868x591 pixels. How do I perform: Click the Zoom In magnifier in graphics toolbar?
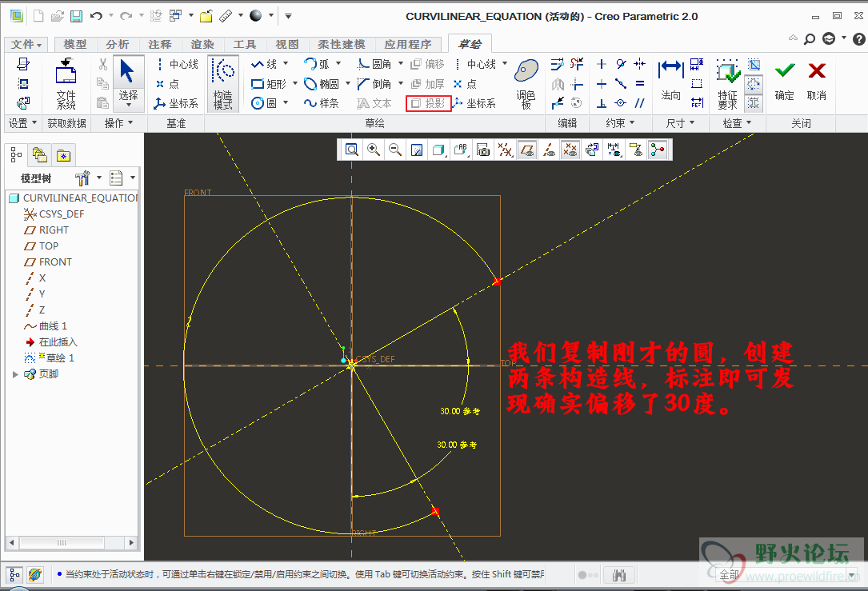coord(374,150)
